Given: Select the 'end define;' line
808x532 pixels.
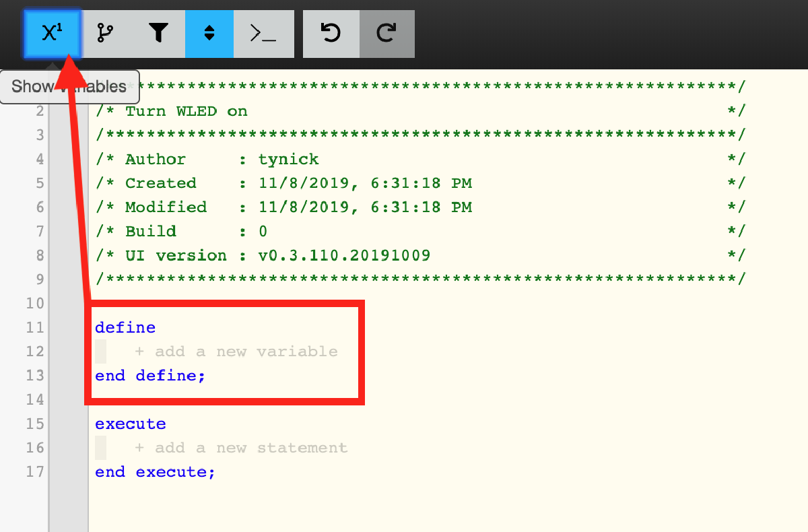Looking at the screenshot, I should coord(150,376).
